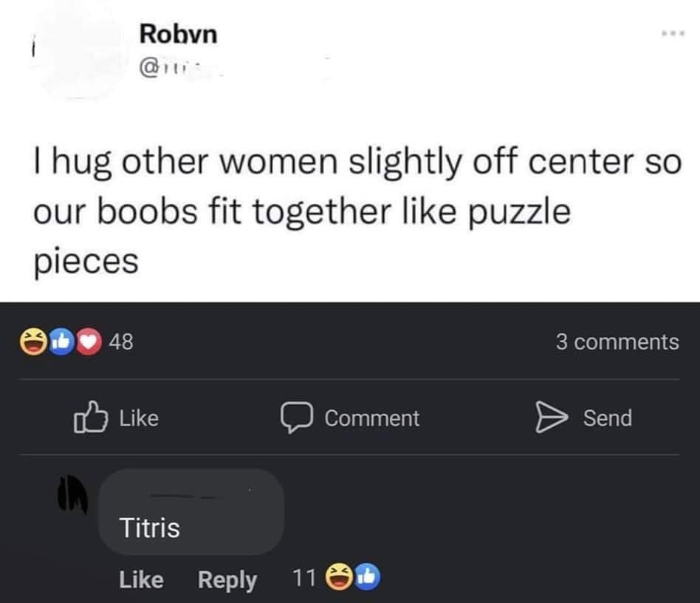Click the red heart reaction on the post
This screenshot has width=700, height=603.
click(87, 342)
